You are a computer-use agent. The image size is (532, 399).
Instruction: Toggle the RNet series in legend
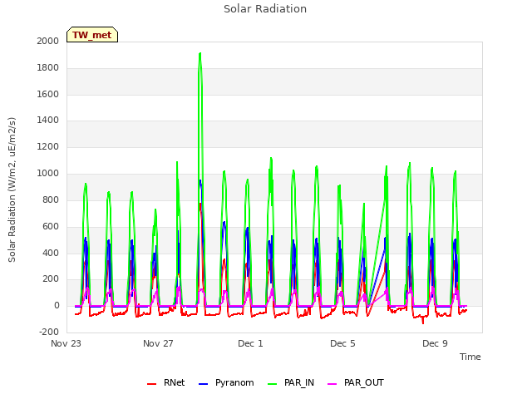tap(166, 382)
